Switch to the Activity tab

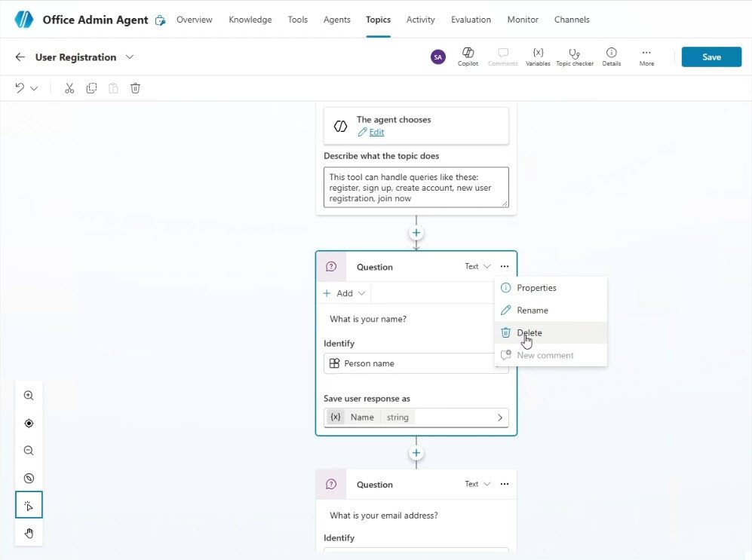click(x=420, y=20)
